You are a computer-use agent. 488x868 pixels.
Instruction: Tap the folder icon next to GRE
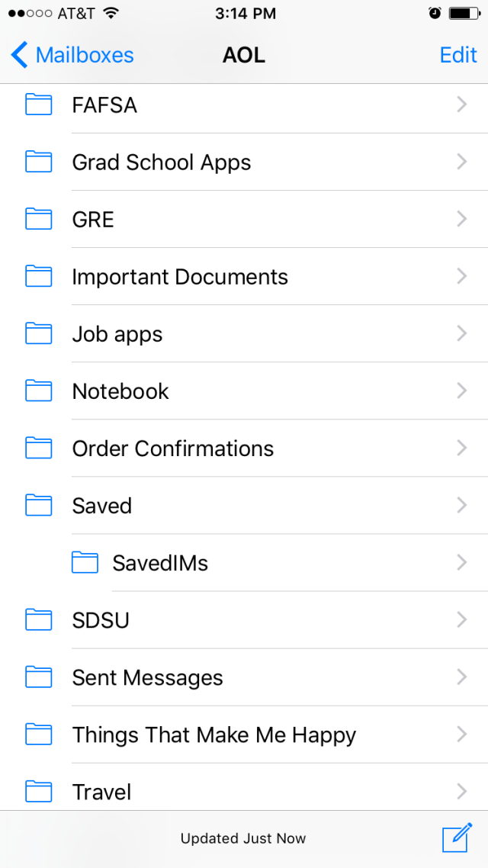click(39, 220)
